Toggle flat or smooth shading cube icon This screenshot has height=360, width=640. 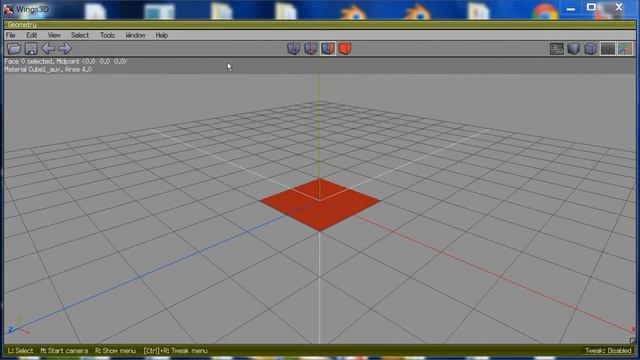573,49
